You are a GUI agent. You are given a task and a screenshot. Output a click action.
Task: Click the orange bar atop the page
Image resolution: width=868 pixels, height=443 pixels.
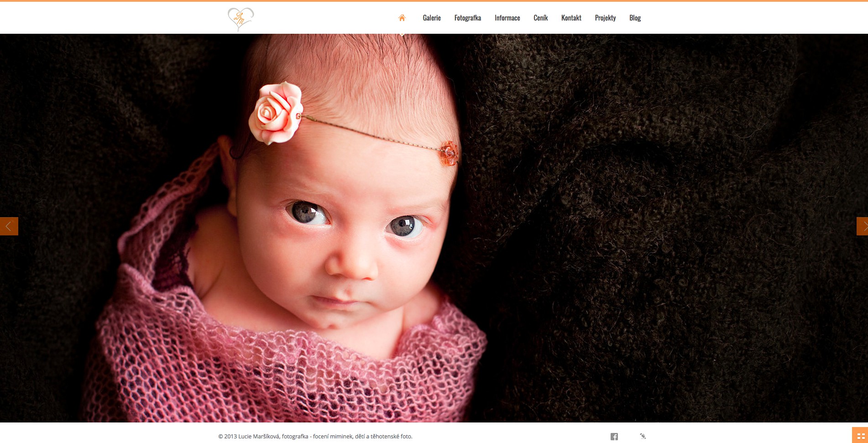(x=434, y=1)
